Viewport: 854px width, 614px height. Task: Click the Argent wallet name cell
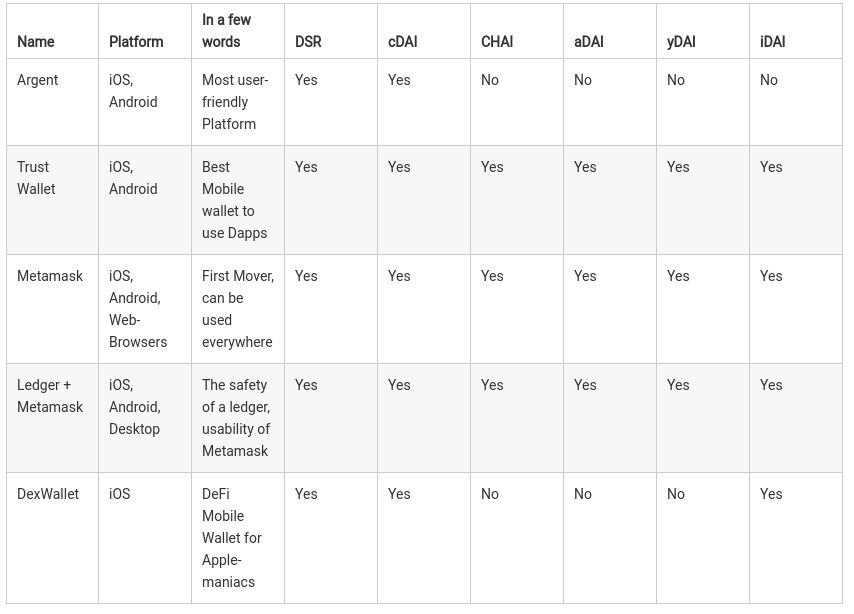[38, 80]
